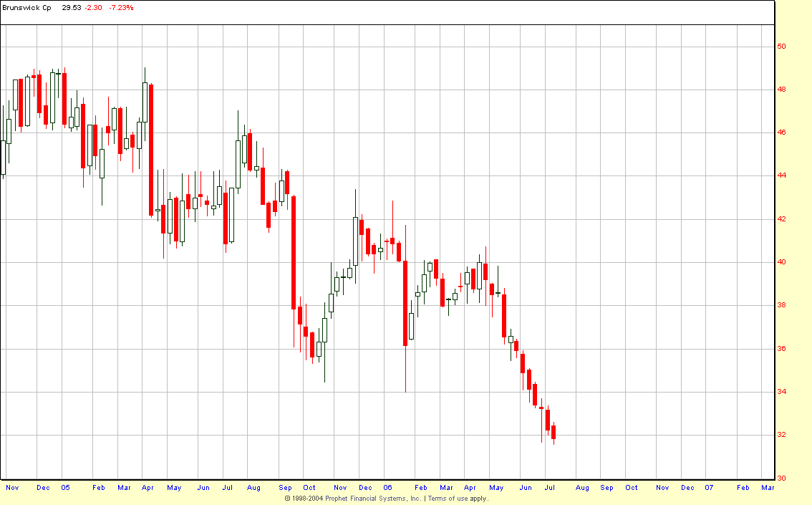Click the 38 price axis label

(781, 305)
